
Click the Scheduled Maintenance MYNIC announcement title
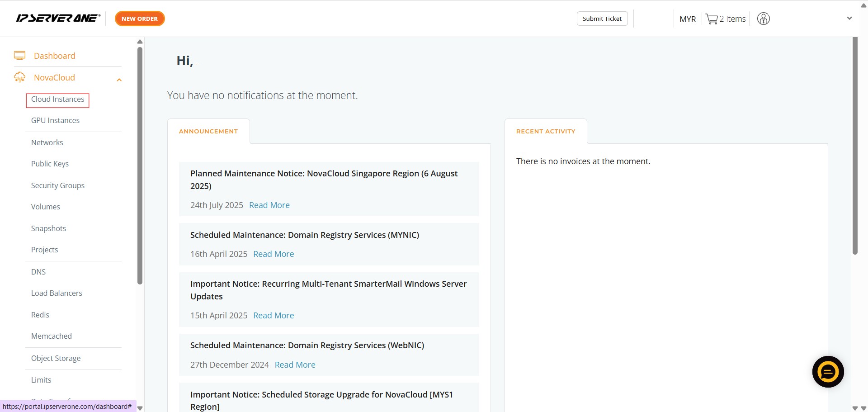point(305,235)
